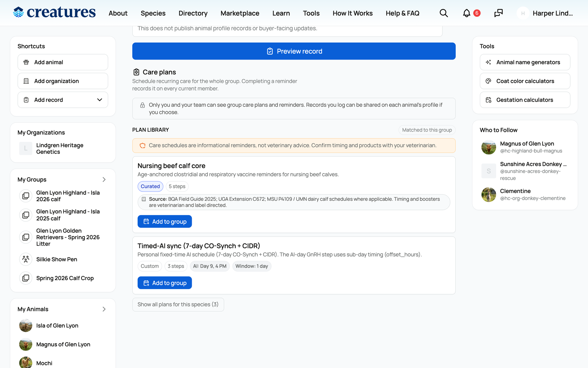Click warning shield icon in advisory banner
588x368 pixels.
(x=142, y=146)
